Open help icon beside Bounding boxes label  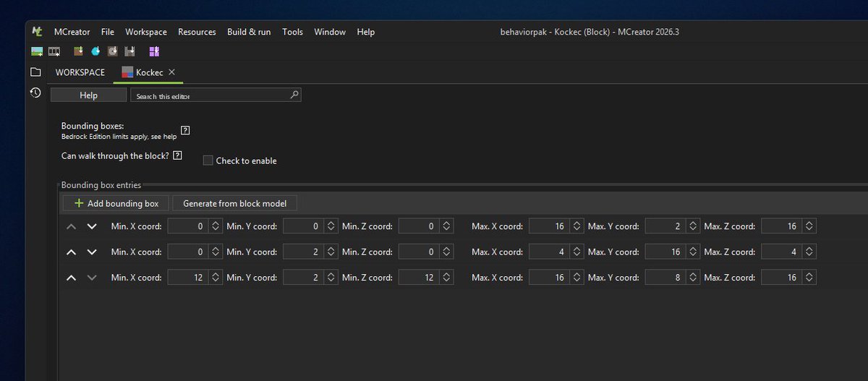(x=185, y=131)
